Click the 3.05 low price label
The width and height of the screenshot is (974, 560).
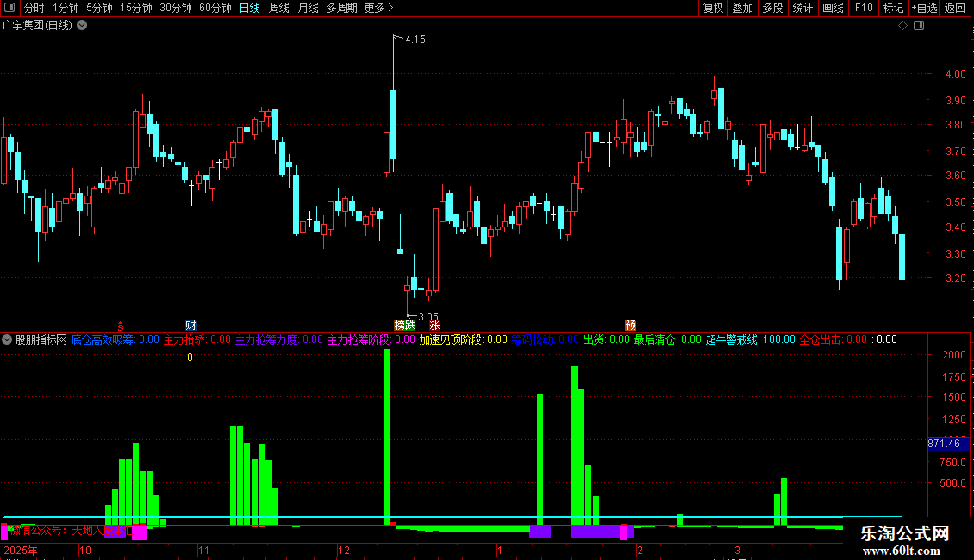tap(428, 317)
